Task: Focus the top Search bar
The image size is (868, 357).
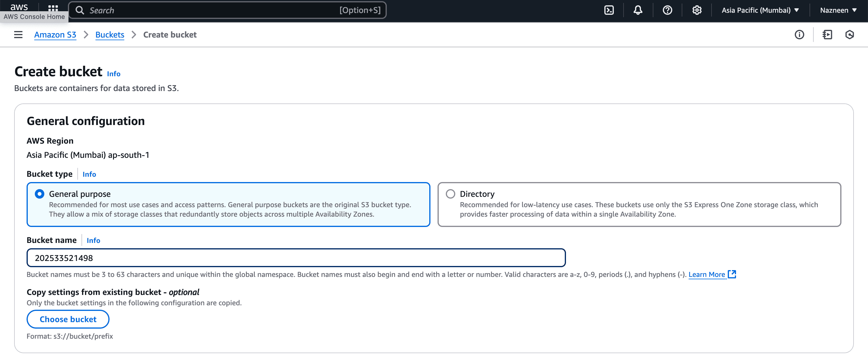Action: [227, 10]
